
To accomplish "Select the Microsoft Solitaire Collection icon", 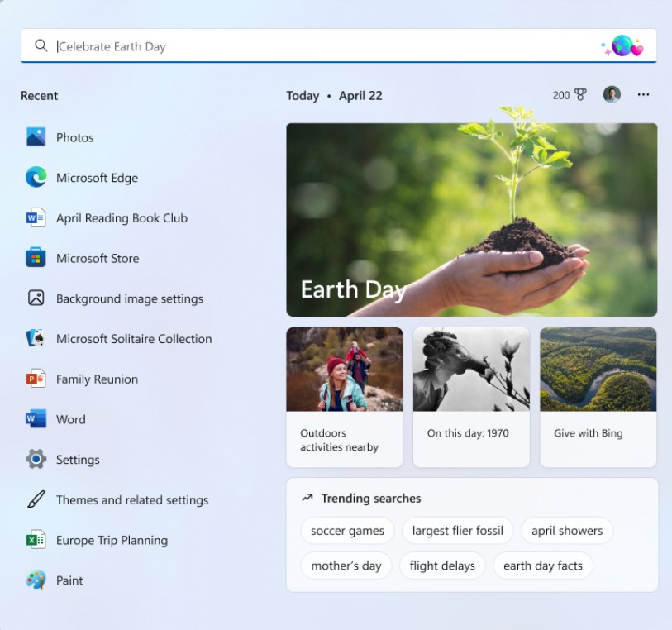I will pyautogui.click(x=35, y=339).
